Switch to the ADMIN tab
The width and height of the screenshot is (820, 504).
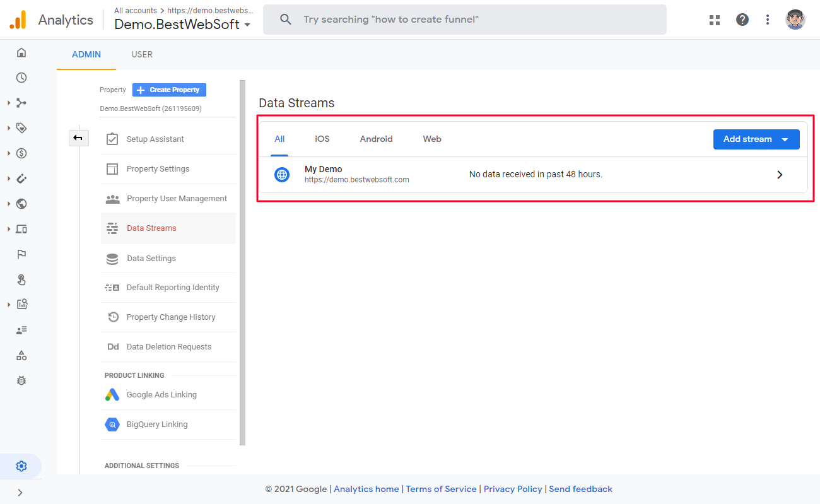pyautogui.click(x=86, y=54)
